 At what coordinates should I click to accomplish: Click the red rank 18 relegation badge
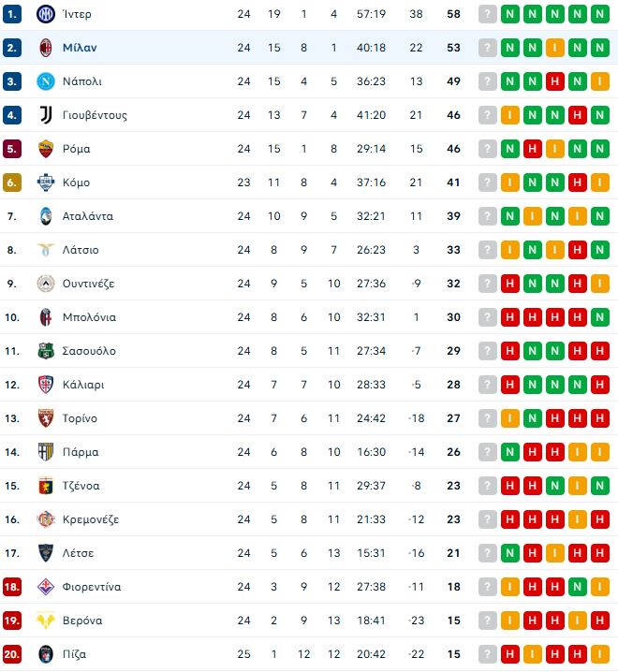click(12, 587)
